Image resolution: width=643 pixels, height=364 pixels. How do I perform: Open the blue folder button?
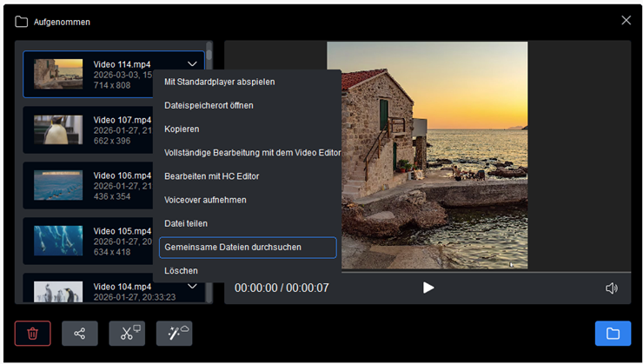613,334
